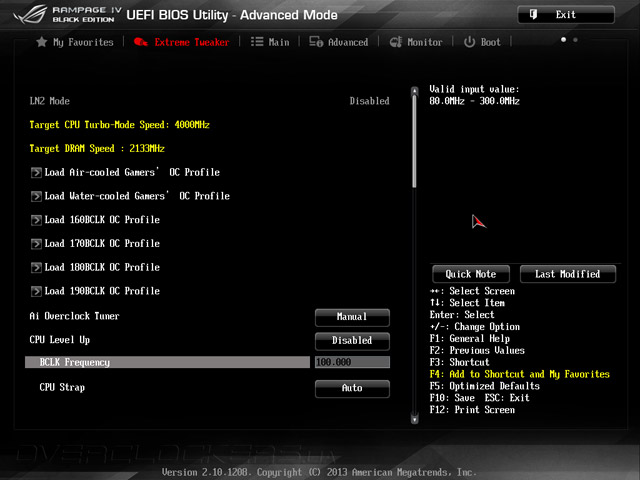640x480 pixels.
Task: Click the vertical scrollbar thumb
Action: tap(415, 141)
